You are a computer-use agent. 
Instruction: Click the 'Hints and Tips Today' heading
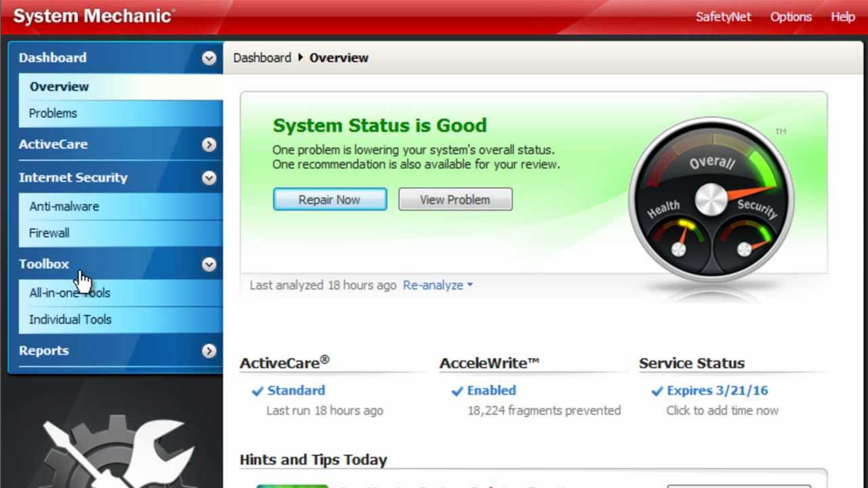pos(313,460)
